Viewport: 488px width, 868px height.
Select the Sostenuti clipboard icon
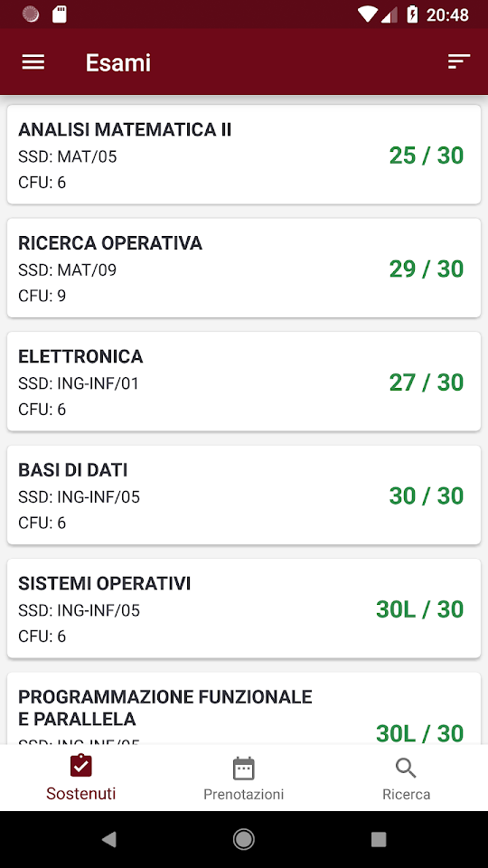pos(80,766)
